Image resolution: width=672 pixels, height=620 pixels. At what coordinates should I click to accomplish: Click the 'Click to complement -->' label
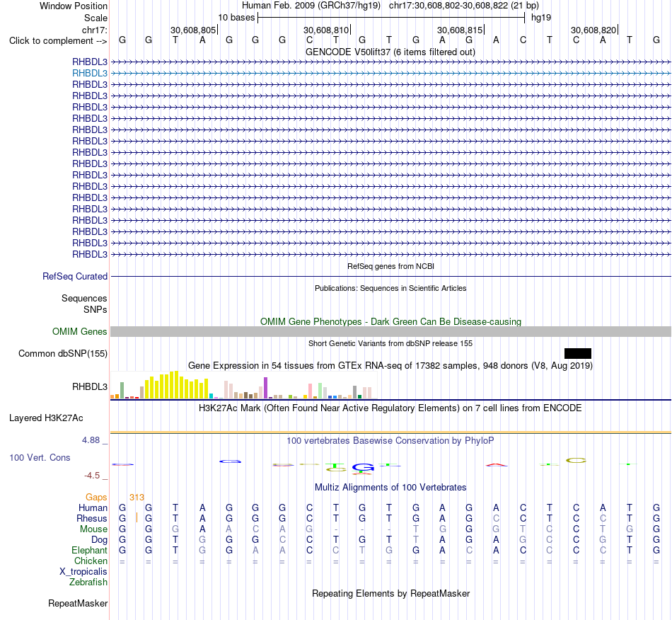pyautogui.click(x=58, y=41)
